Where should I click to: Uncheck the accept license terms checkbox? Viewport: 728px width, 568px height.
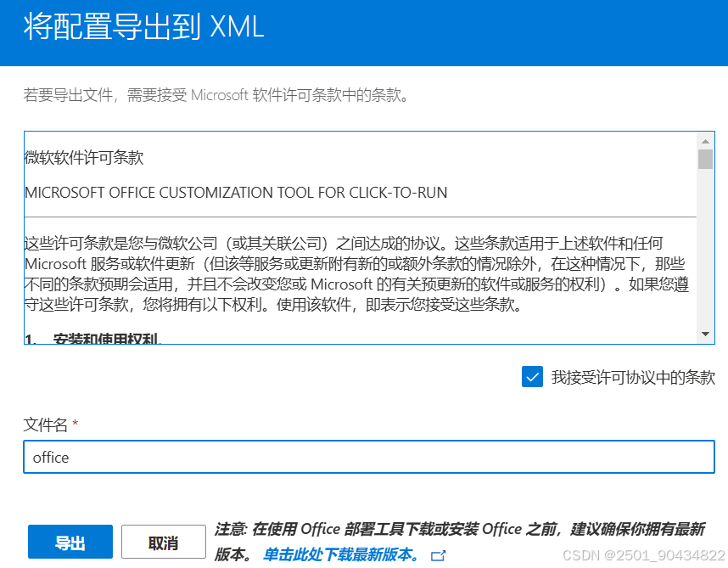(532, 376)
